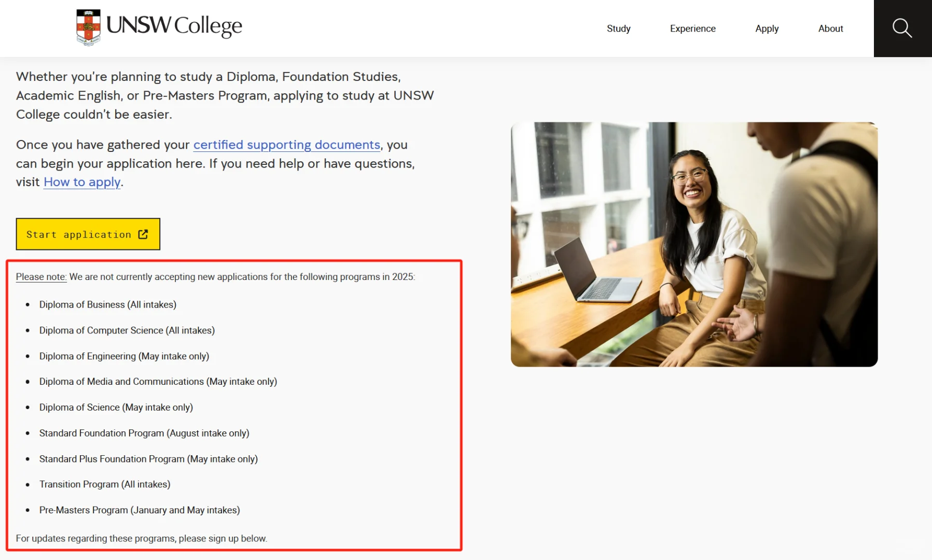The image size is (932, 560).
Task: Open the Experience menu
Action: pos(692,29)
